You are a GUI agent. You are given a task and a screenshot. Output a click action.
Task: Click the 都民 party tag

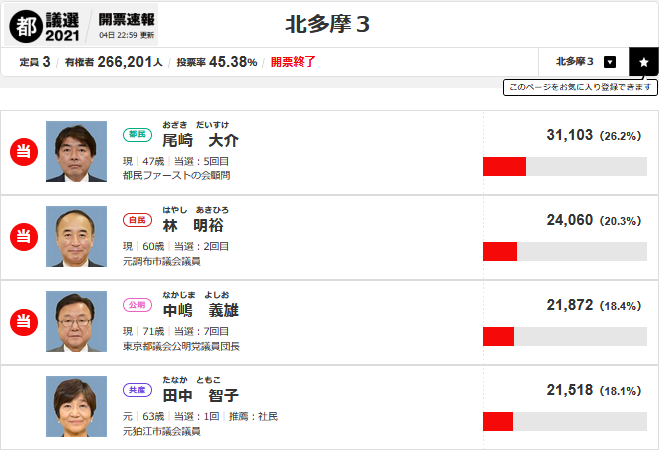point(136,133)
